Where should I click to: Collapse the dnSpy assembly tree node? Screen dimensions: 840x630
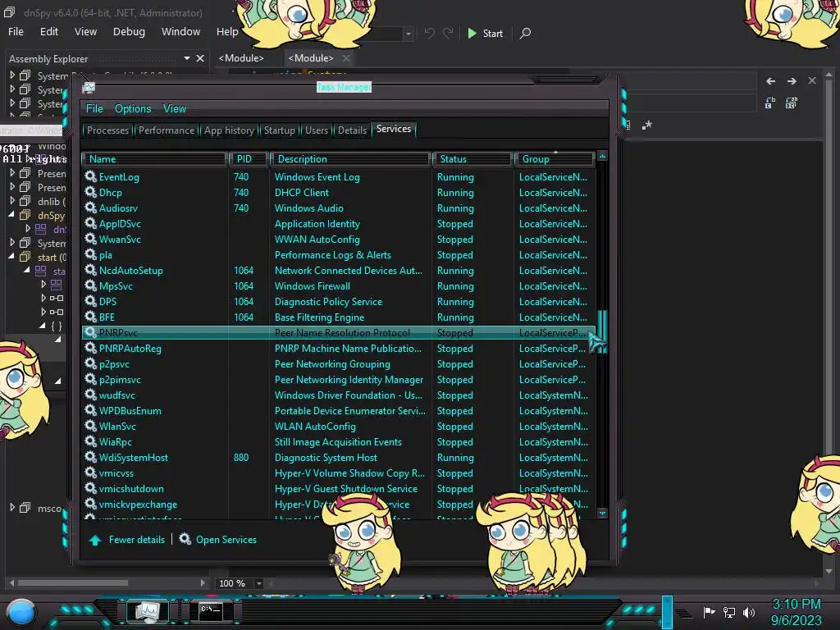[11, 214]
